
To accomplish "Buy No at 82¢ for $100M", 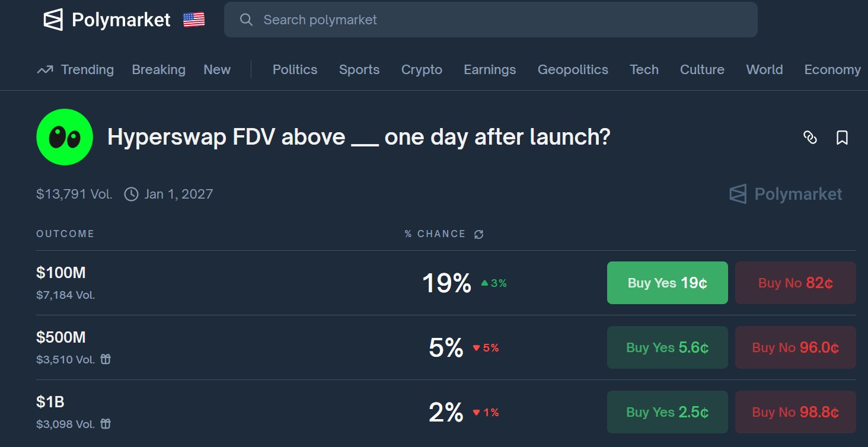I will [x=795, y=283].
